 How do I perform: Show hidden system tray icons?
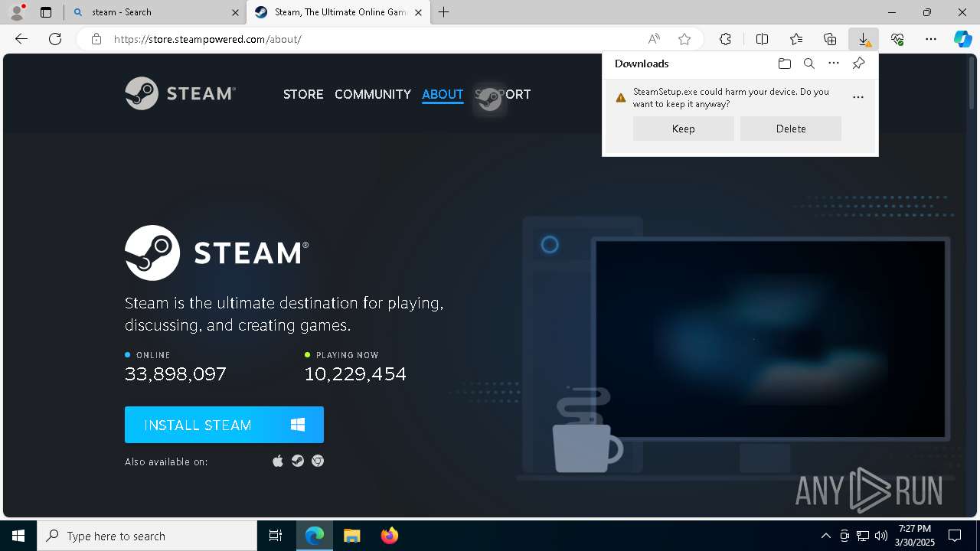click(x=825, y=536)
